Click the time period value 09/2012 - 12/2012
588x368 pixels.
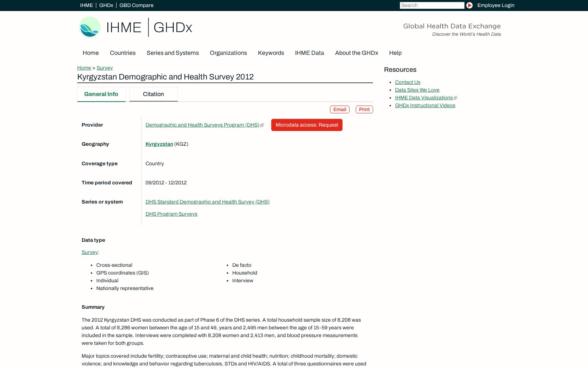tap(166, 183)
